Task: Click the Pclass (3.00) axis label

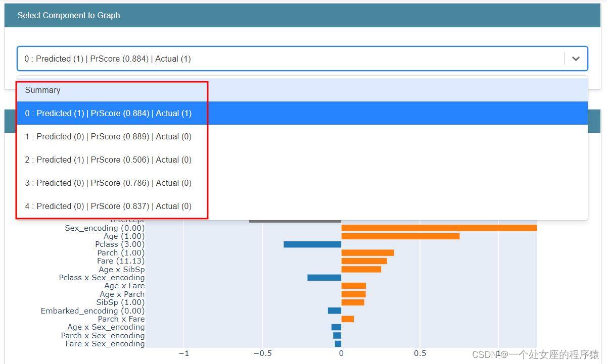Action: [120, 244]
